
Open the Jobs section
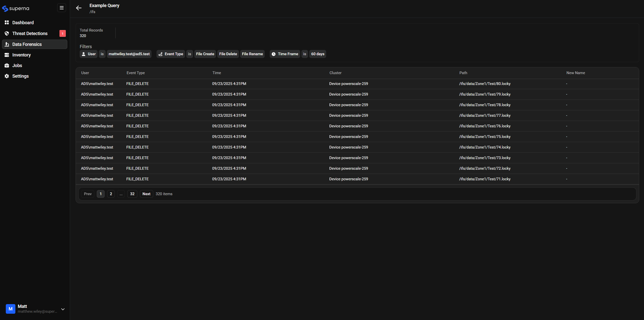[35, 66]
